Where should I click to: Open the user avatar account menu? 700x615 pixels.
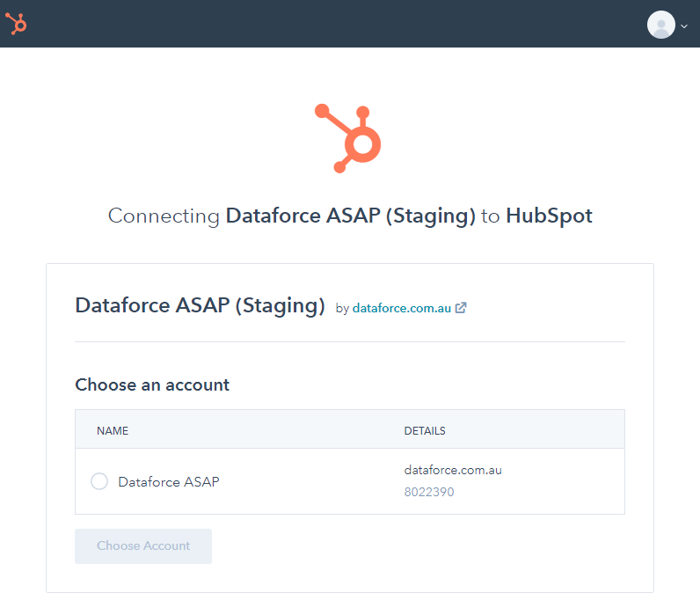pos(661,25)
